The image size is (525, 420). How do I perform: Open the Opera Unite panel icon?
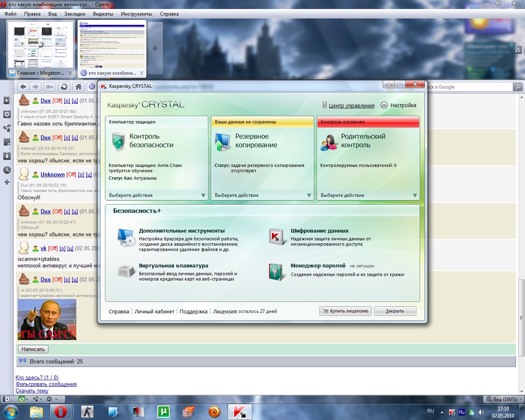click(x=7, y=128)
